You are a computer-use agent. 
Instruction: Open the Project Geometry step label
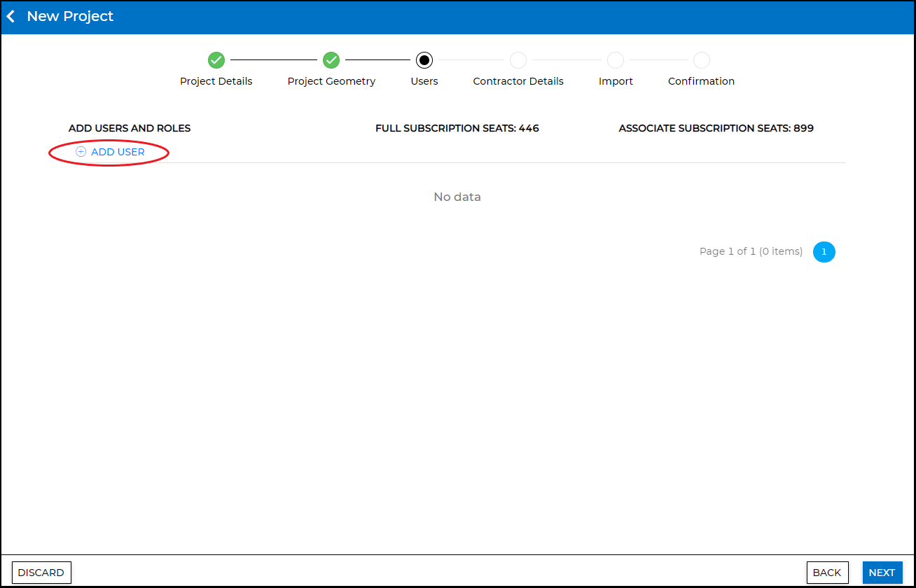331,81
